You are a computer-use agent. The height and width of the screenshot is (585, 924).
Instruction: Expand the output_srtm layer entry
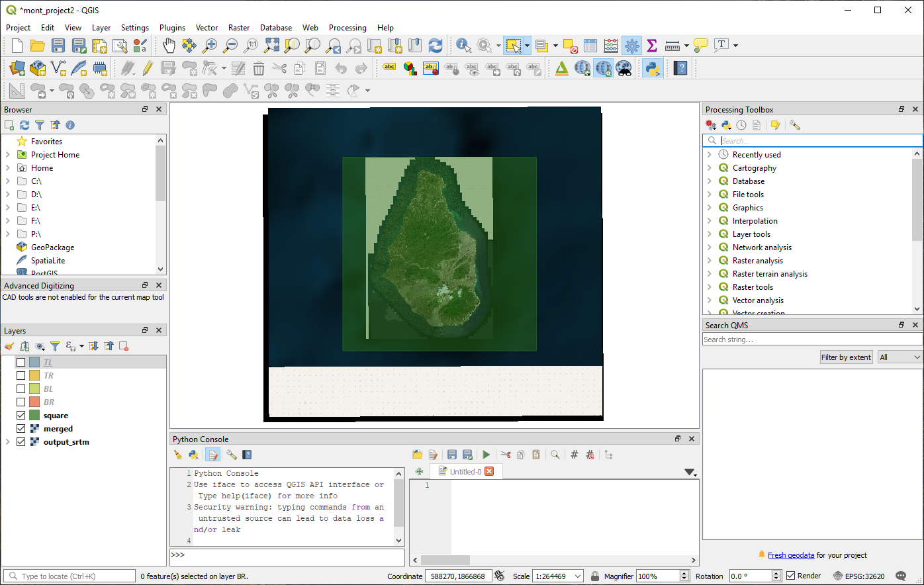click(x=8, y=442)
